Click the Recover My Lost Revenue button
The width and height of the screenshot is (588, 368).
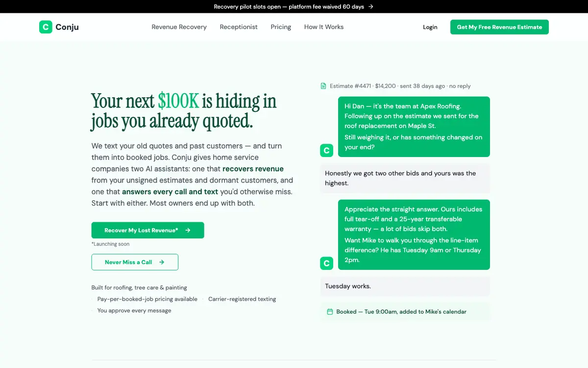tap(147, 230)
